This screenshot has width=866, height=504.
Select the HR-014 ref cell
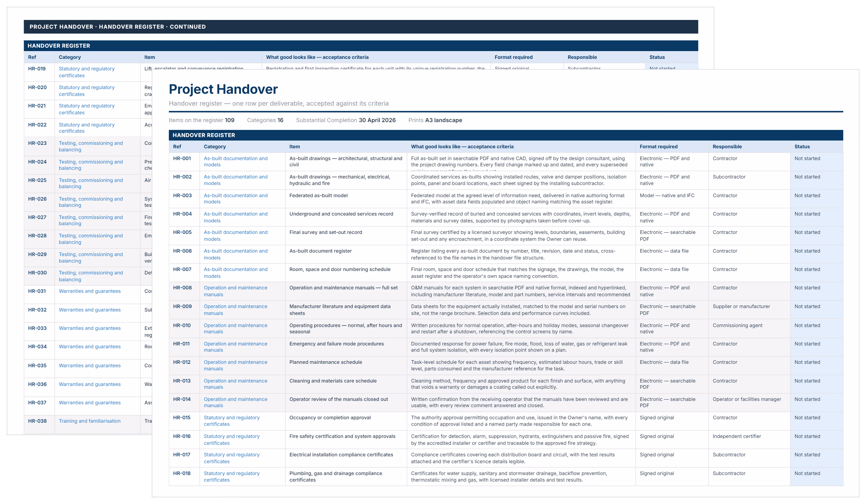(184, 403)
